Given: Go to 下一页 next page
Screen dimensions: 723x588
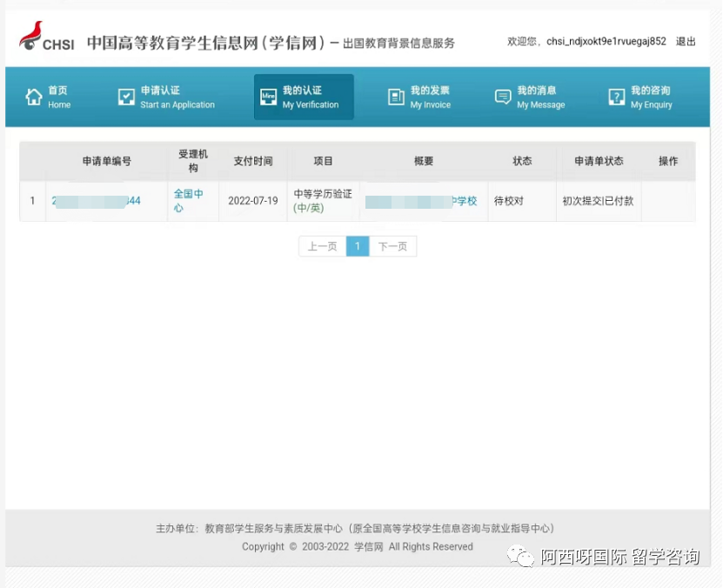Looking at the screenshot, I should tap(392, 246).
